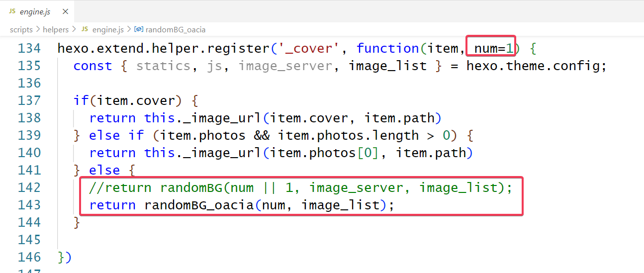
Task: Select line number 143 in the gutter
Action: point(29,205)
